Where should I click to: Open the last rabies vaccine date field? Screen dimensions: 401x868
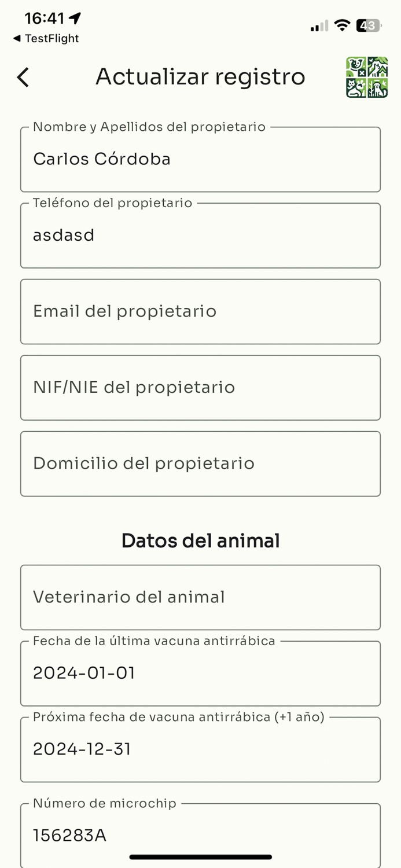click(x=201, y=673)
